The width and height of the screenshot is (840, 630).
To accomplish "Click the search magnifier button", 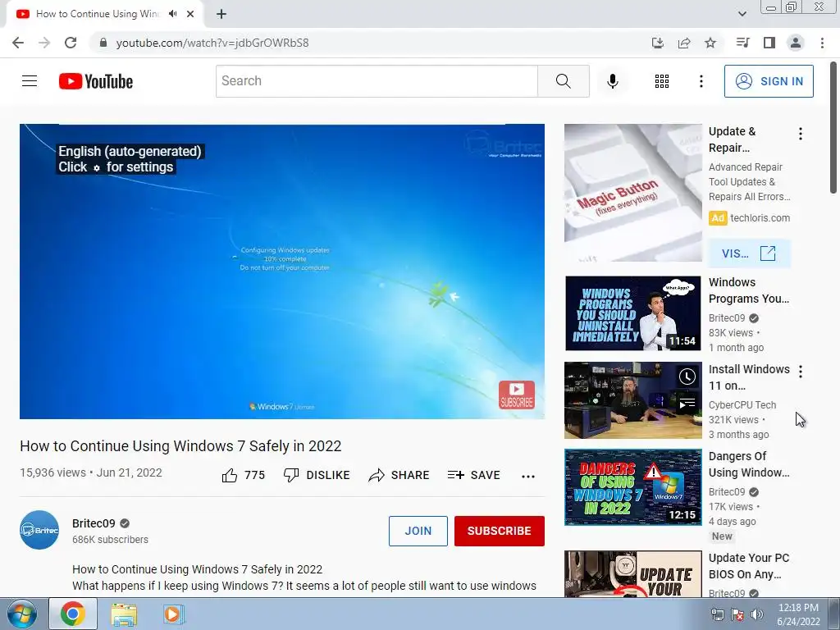I will [x=563, y=81].
